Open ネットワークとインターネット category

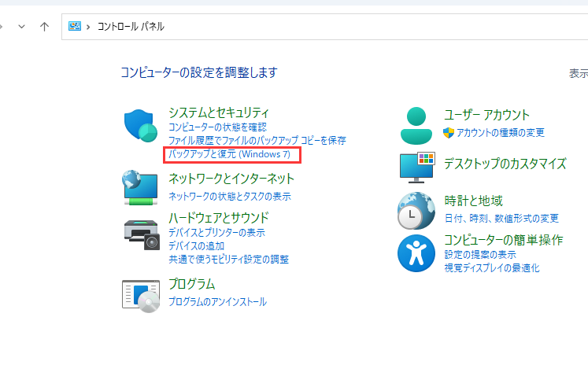[231, 179]
